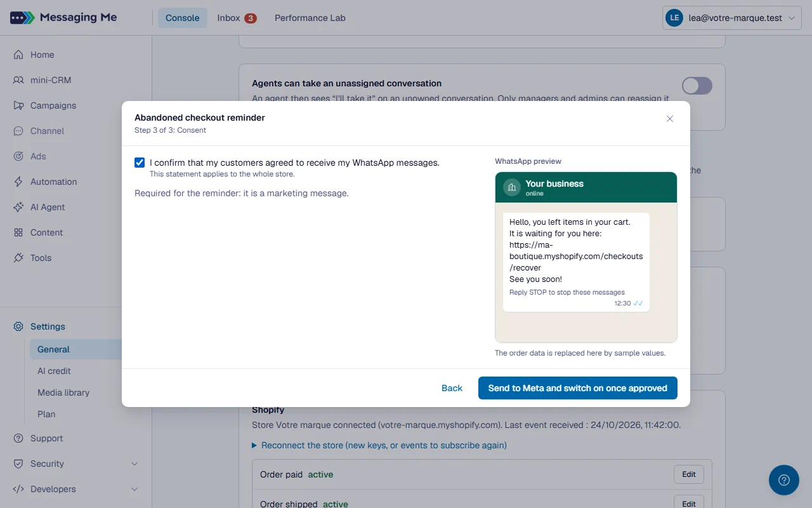The image size is (812, 508).
Task: Click the Home house icon
Action: click(x=18, y=55)
